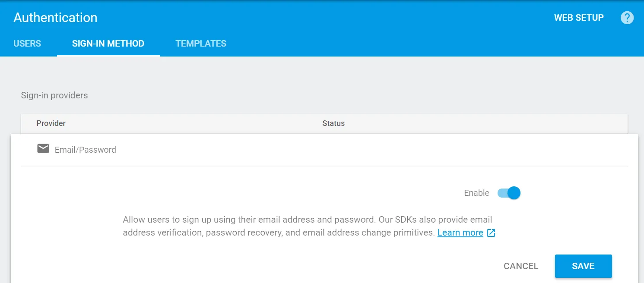Click the envelope icon beside Email/Password

point(43,149)
